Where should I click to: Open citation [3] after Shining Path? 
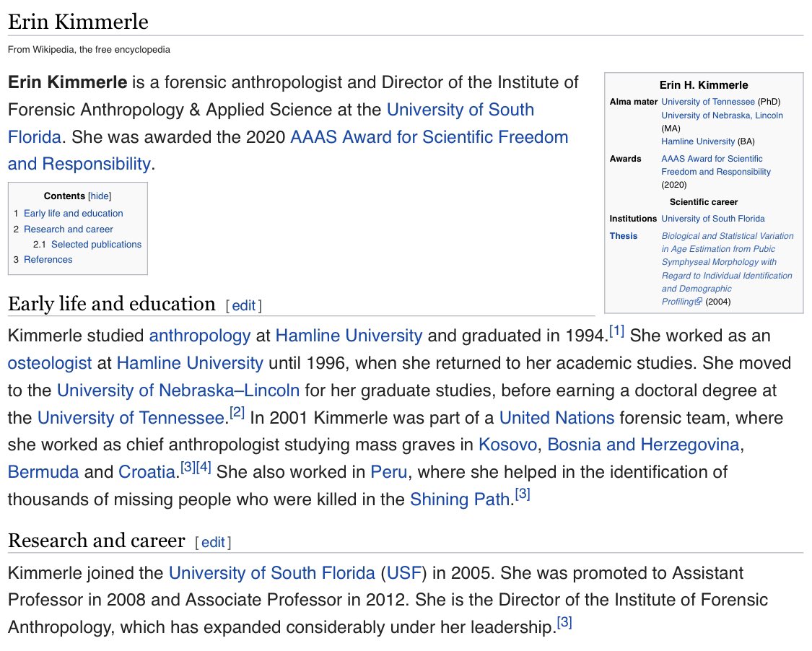pos(523,494)
